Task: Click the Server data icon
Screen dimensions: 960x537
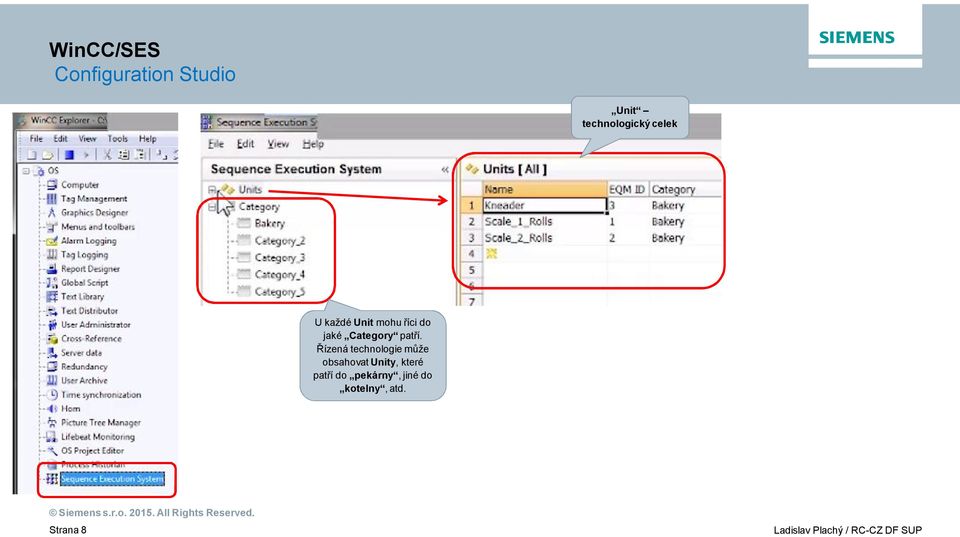Action: pyautogui.click(x=52, y=353)
